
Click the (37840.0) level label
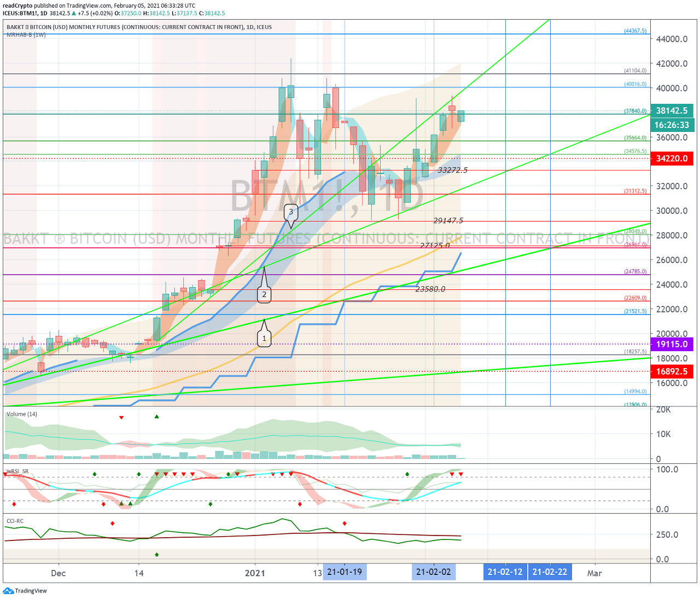tap(635, 111)
